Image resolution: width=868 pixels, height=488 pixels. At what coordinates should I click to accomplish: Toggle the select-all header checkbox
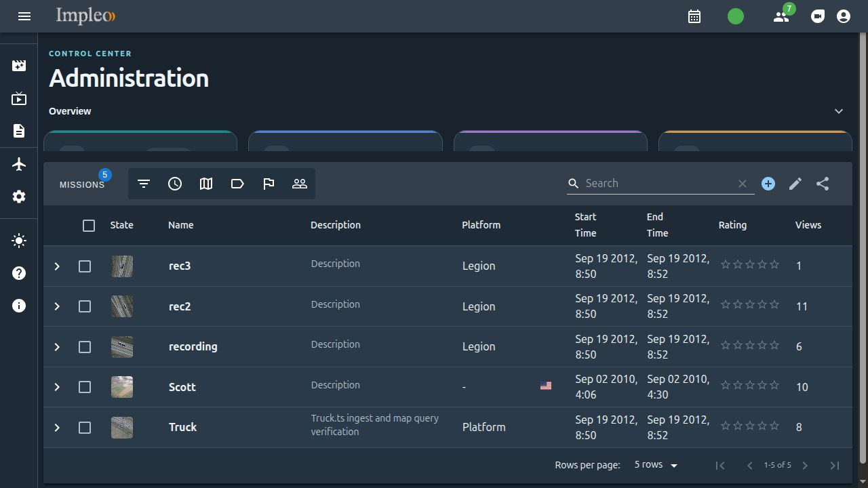pyautogui.click(x=89, y=226)
